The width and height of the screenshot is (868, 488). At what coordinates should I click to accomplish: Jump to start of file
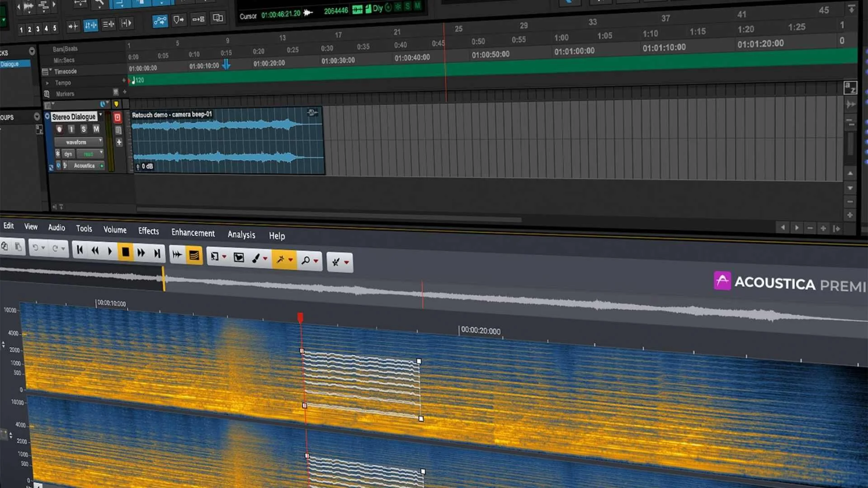click(x=80, y=250)
